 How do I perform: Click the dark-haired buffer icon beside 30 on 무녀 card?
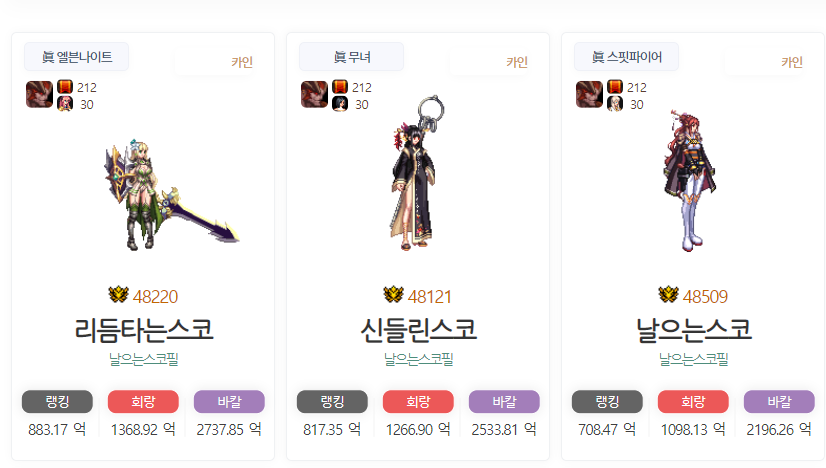[340, 104]
